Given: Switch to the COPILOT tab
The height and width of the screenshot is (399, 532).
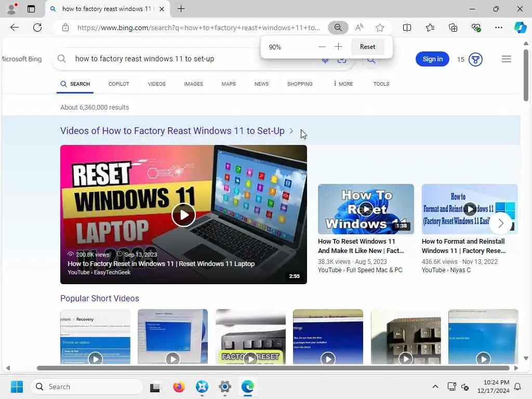Looking at the screenshot, I should (119, 84).
